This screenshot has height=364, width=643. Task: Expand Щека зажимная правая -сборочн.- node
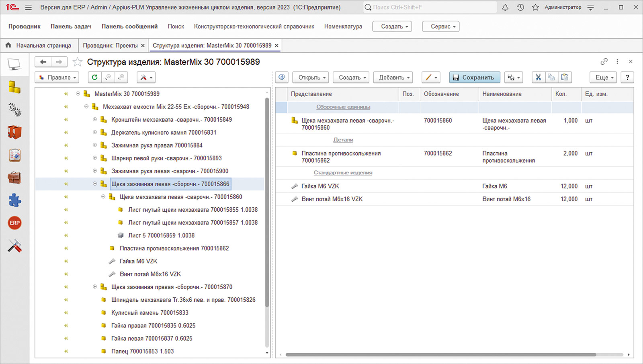tap(95, 286)
